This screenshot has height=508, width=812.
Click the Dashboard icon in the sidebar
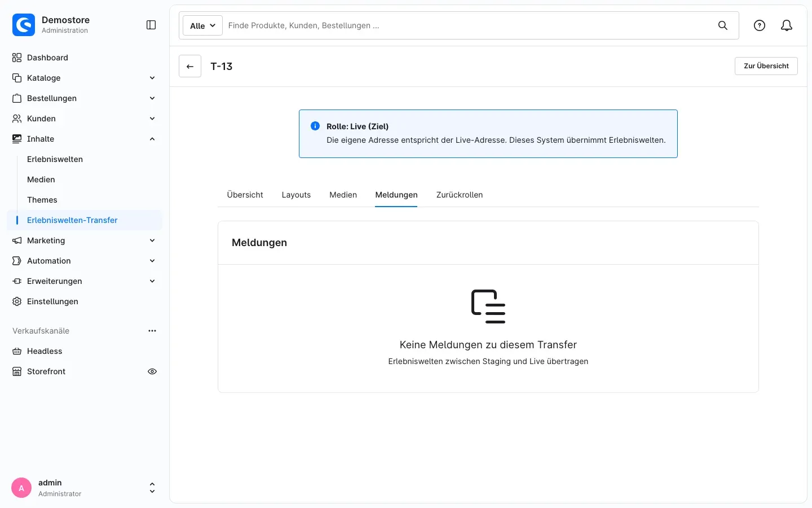pos(17,58)
